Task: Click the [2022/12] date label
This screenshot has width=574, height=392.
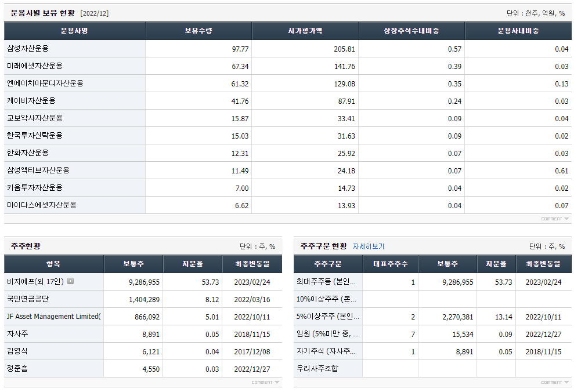Action: [95, 13]
